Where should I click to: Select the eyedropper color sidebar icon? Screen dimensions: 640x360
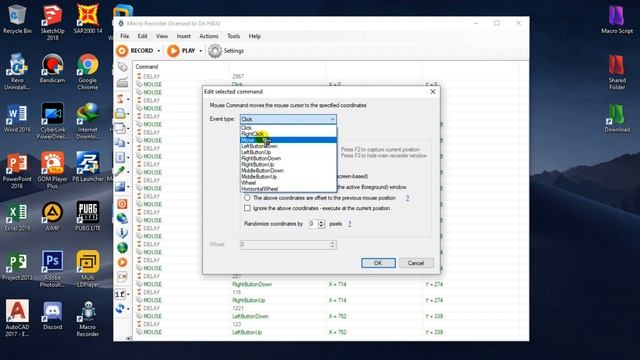click(120, 172)
